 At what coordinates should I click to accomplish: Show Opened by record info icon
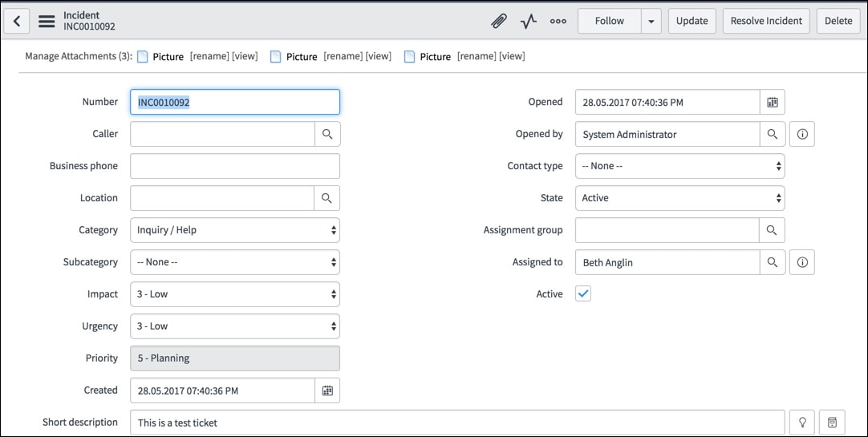pos(802,134)
